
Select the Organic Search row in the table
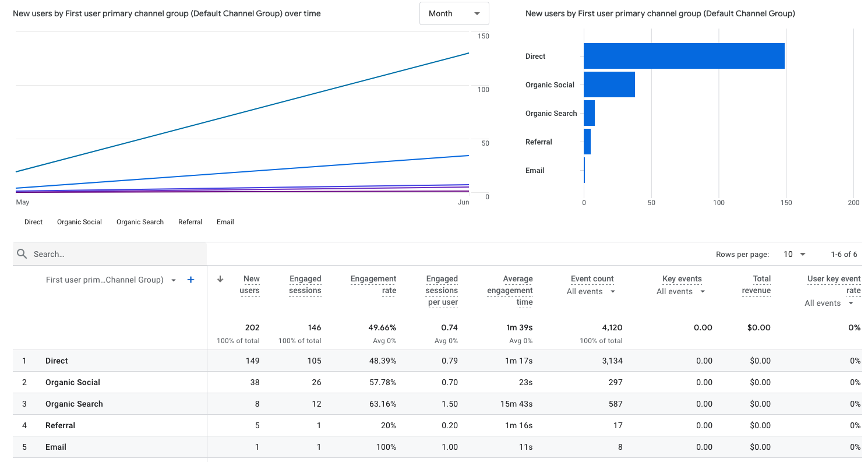point(74,404)
